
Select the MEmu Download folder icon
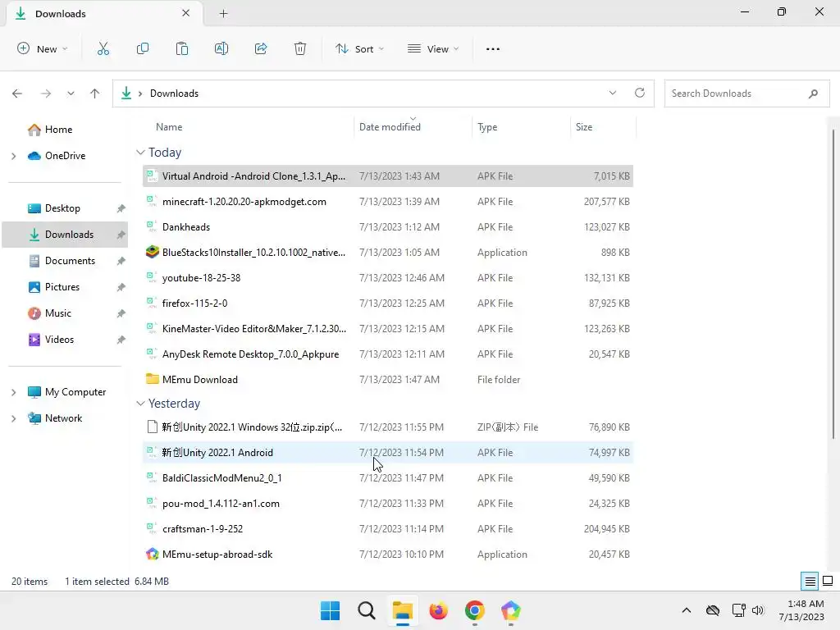point(152,379)
